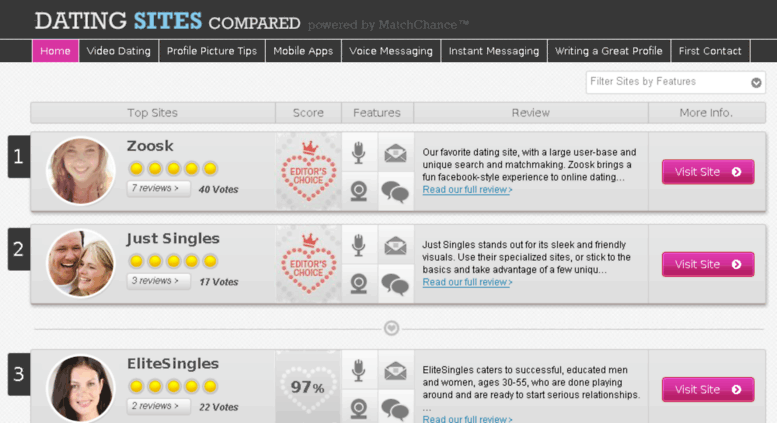Click the Zoosk site name

(150, 146)
